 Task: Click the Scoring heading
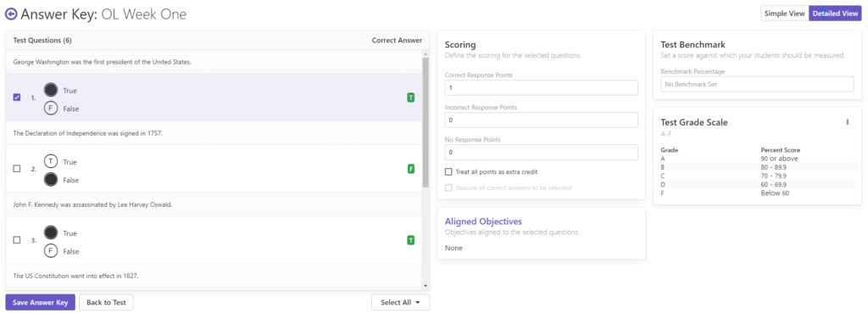click(x=460, y=45)
